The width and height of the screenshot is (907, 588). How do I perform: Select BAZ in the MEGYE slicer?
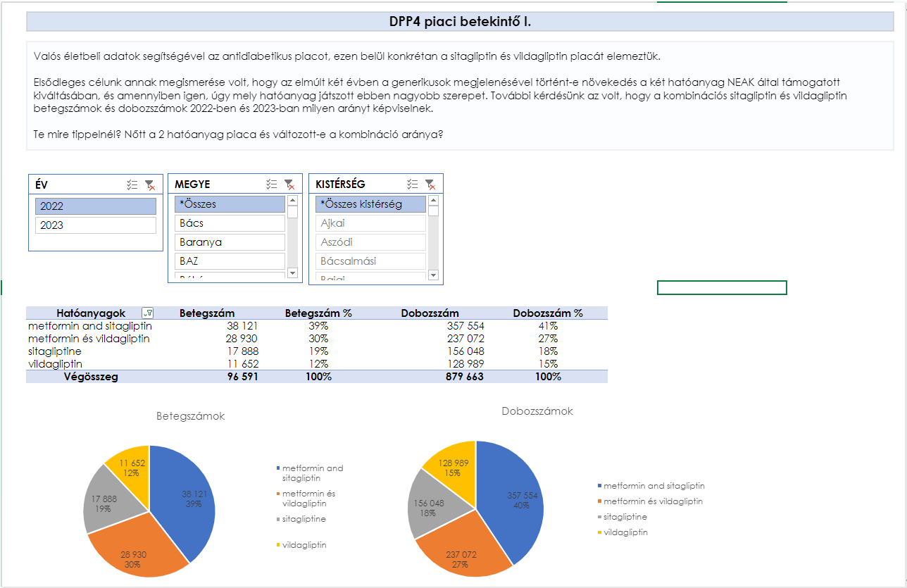230,261
